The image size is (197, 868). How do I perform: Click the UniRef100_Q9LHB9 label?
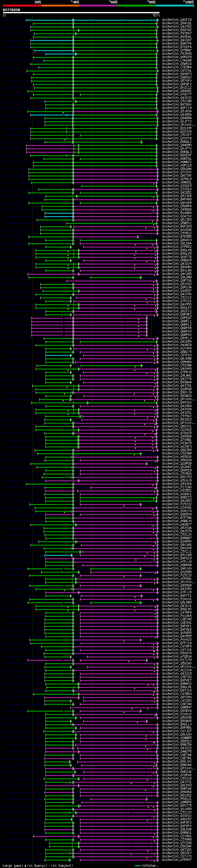[x=177, y=603]
